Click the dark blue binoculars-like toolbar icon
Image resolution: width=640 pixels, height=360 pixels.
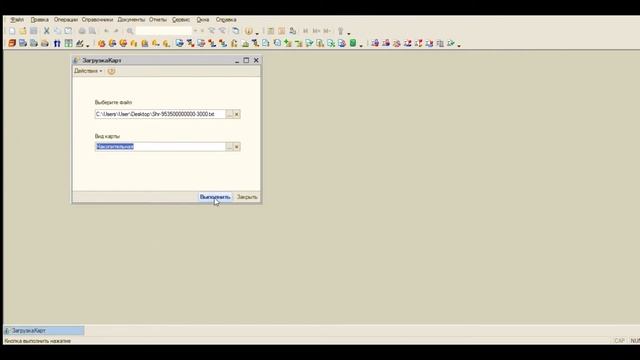(57, 43)
